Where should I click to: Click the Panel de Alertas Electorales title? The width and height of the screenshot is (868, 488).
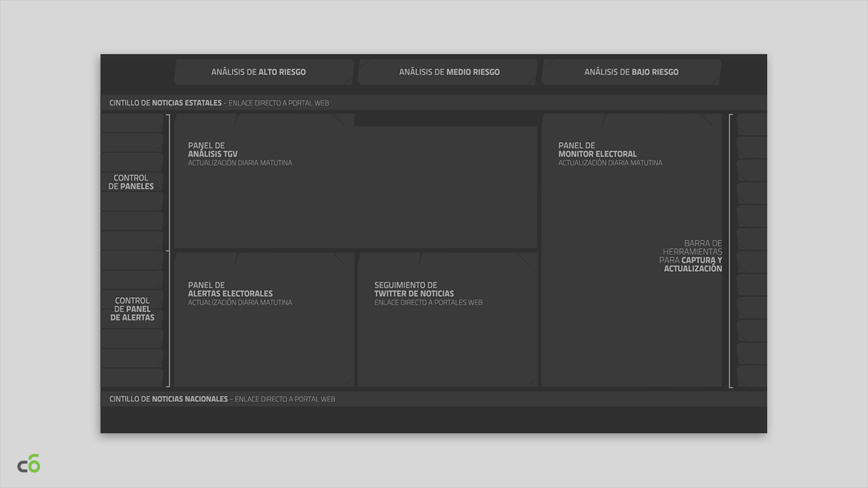pos(230,290)
